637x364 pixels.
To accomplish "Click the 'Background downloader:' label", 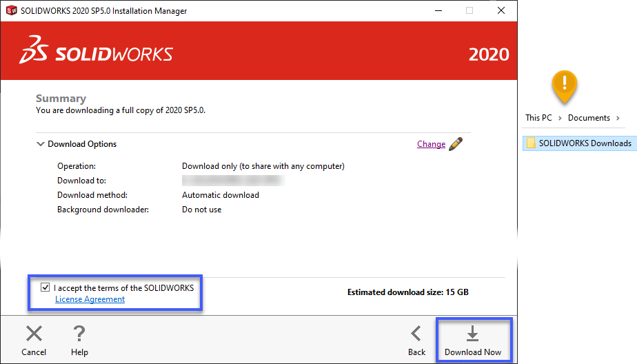I will [x=103, y=210].
